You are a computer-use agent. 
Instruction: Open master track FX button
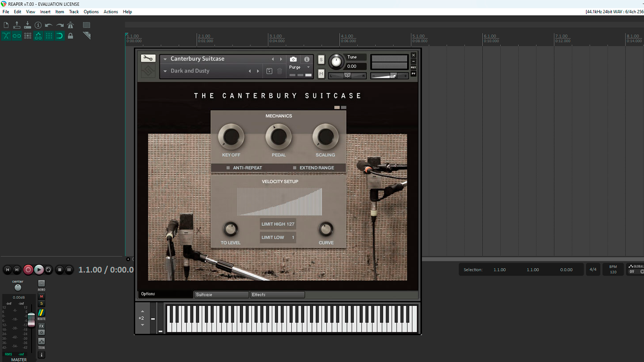click(41, 326)
